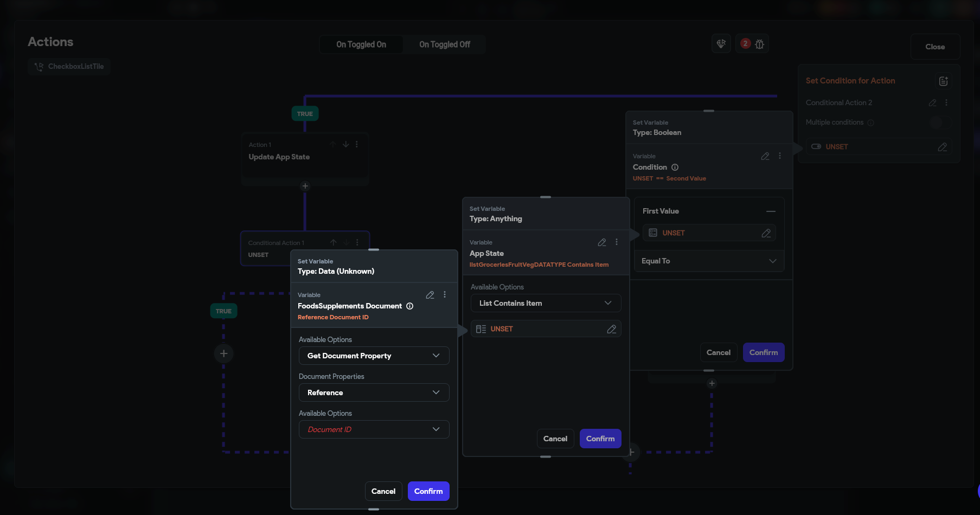The height and width of the screenshot is (515, 980).
Task: Move Action 1 down using the arrow icon
Action: coord(345,144)
